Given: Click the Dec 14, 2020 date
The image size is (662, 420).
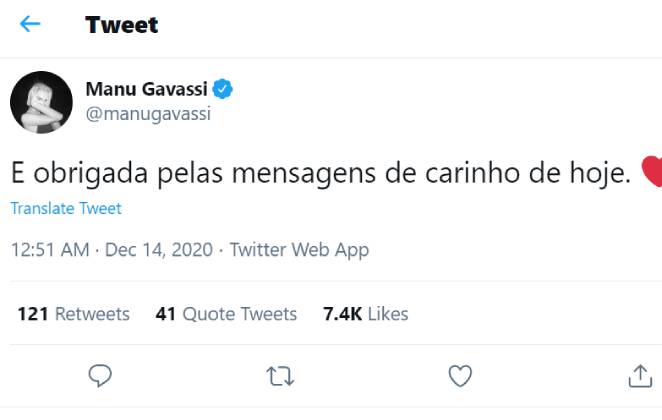Looking at the screenshot, I should pyautogui.click(x=158, y=250).
